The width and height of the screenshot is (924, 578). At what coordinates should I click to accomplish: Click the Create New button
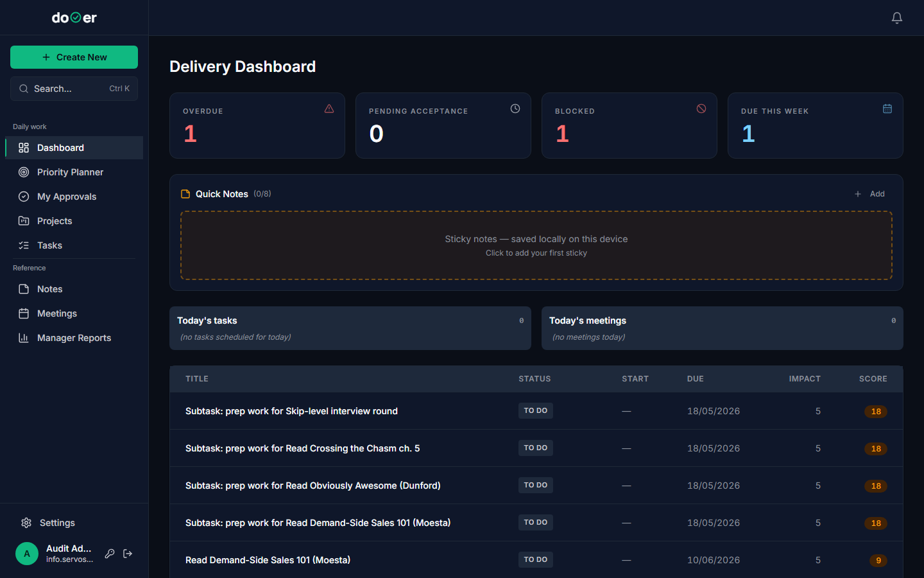[x=74, y=57]
